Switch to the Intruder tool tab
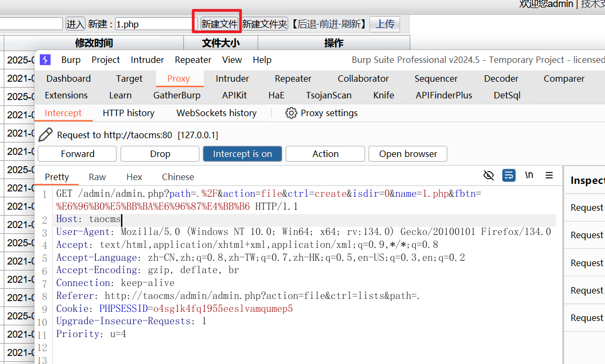 click(232, 78)
